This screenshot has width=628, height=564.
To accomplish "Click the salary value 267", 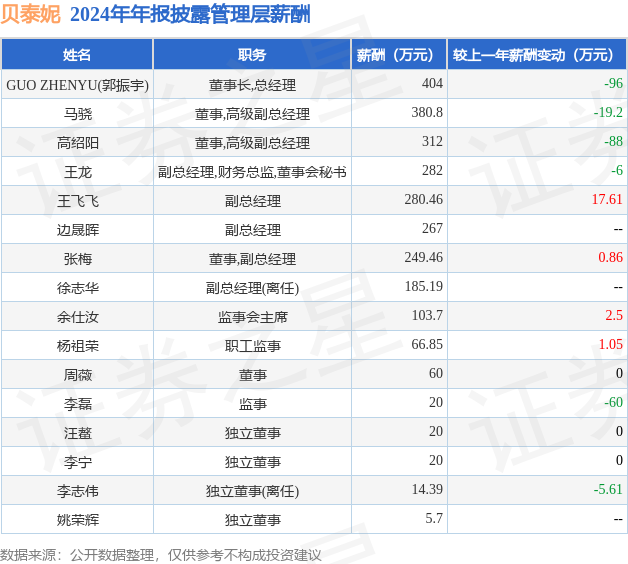I will (432, 228).
